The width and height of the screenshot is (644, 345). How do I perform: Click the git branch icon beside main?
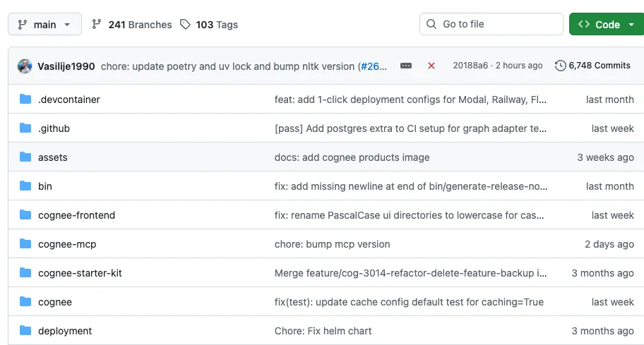click(x=22, y=25)
